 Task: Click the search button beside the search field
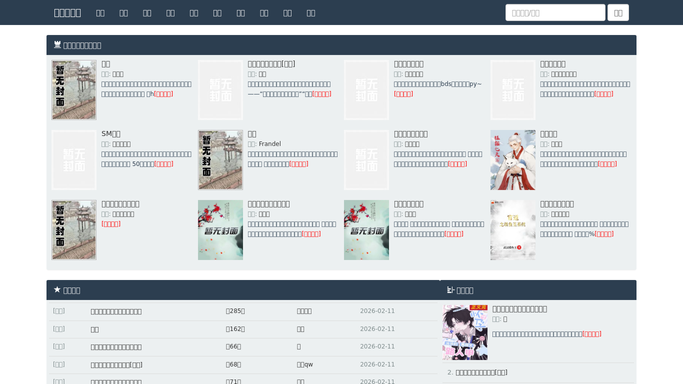click(618, 13)
